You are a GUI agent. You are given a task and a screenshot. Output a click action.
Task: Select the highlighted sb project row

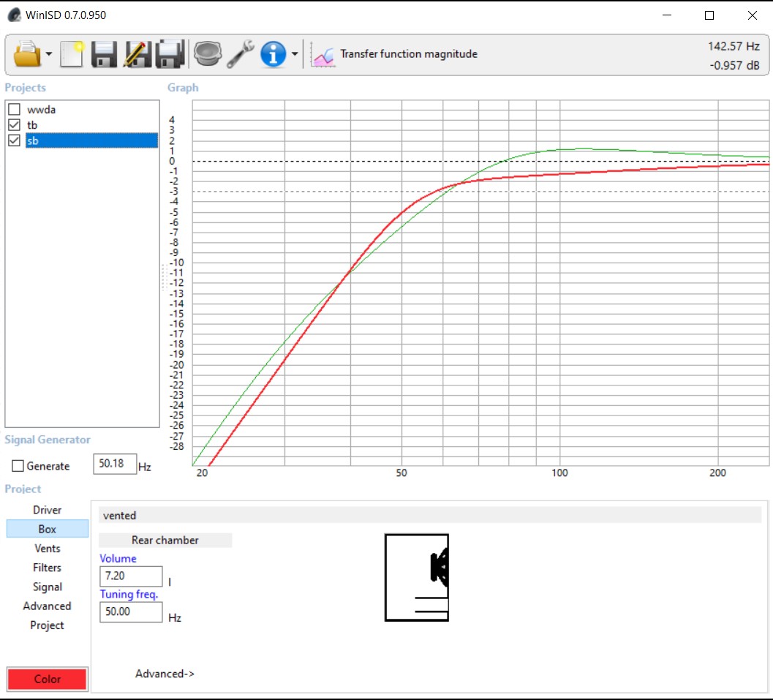pyautogui.click(x=91, y=140)
